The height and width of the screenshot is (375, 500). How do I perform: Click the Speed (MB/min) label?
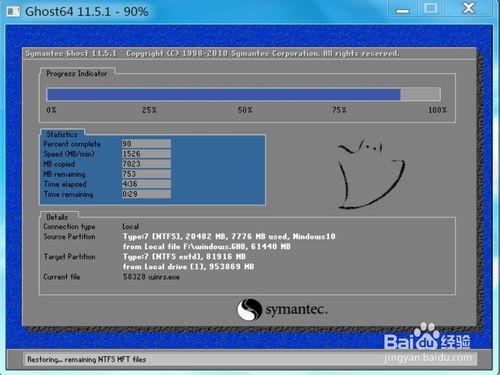click(69, 154)
